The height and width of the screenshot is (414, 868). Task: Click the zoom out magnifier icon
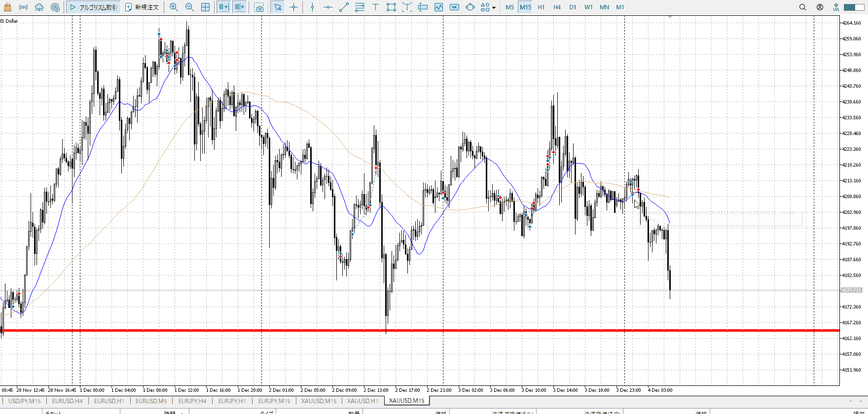pos(189,7)
